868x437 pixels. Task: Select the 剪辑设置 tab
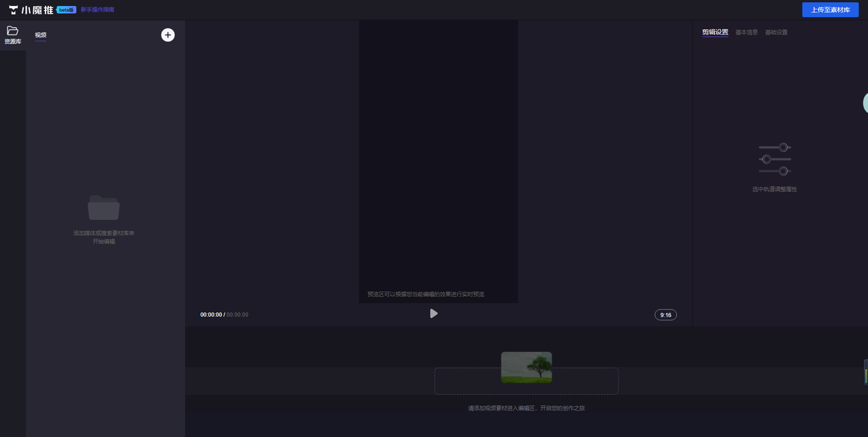(x=715, y=33)
